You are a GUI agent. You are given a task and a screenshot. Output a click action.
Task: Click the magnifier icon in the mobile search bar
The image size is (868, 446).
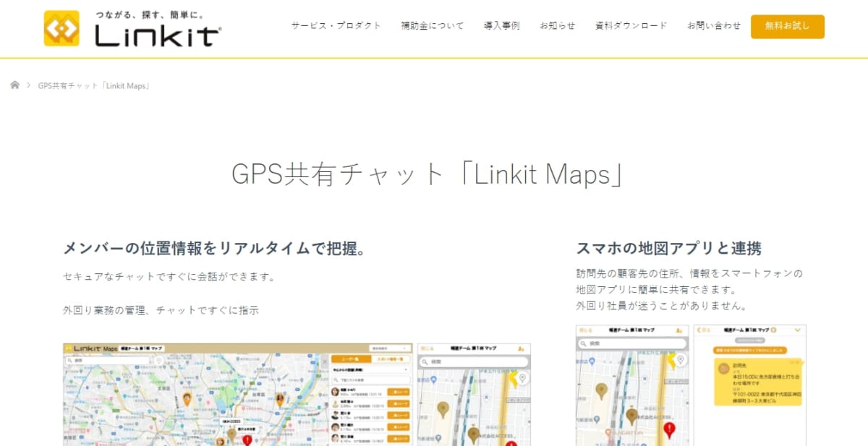584,343
